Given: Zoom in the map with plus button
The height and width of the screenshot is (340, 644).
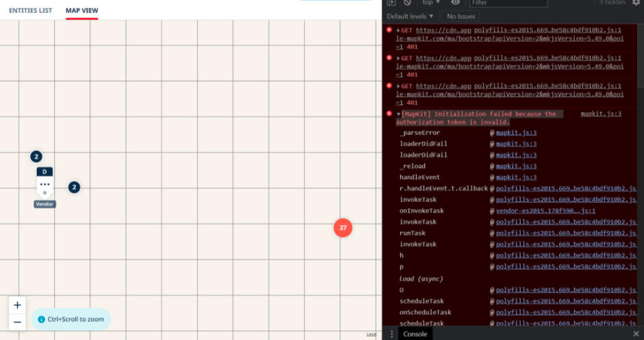Looking at the screenshot, I should [x=17, y=305].
